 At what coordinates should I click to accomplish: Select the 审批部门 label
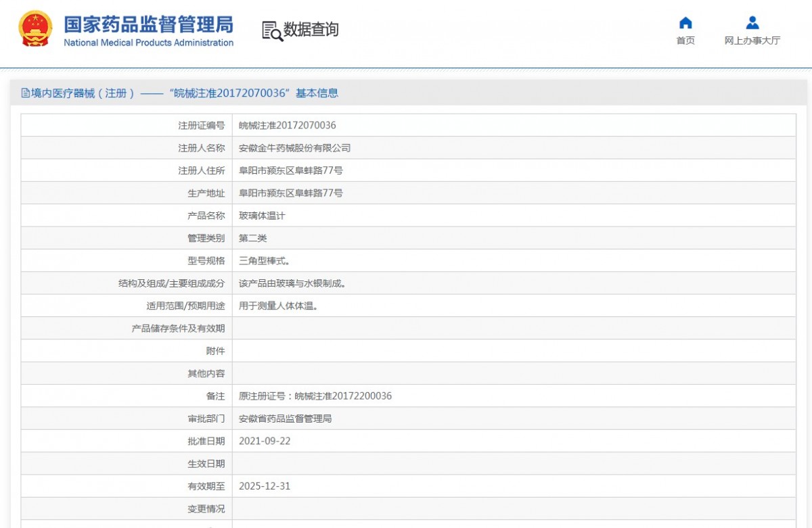tap(206, 418)
